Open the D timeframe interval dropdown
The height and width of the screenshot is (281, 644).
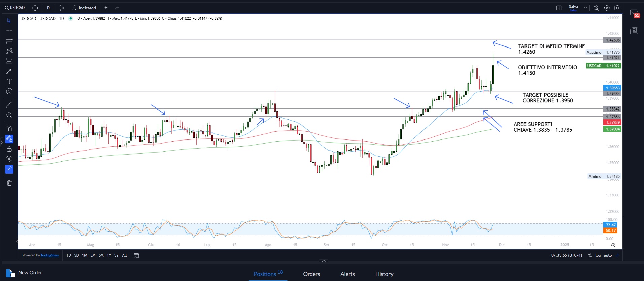[x=48, y=8]
